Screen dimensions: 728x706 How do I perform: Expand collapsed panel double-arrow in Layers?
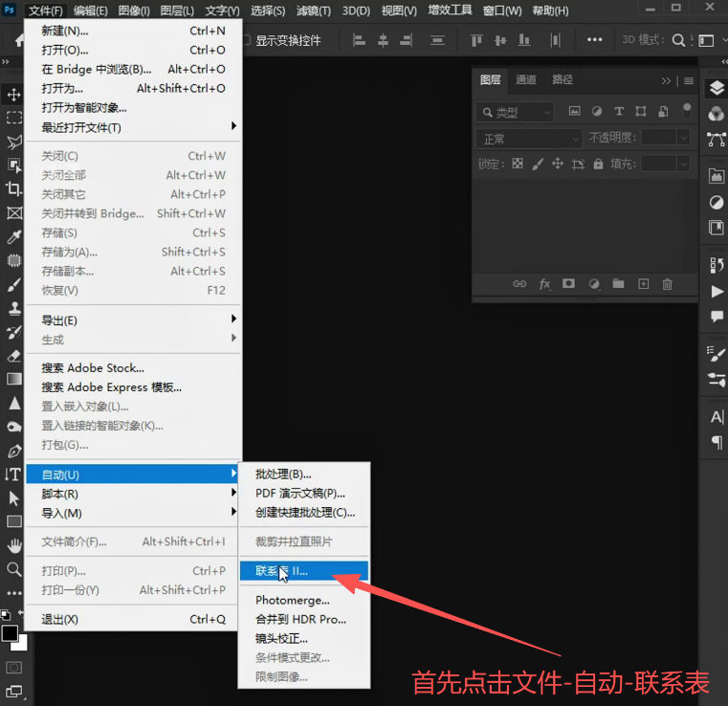666,80
